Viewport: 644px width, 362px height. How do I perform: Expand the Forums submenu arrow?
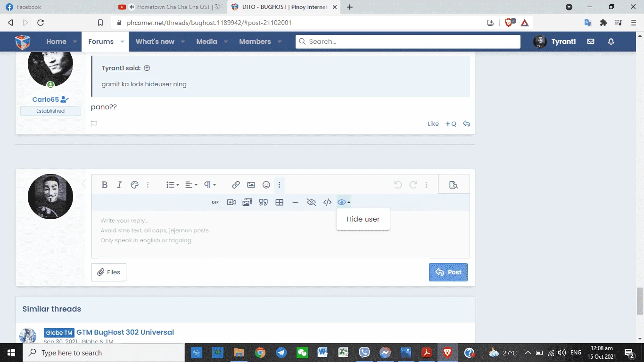point(122,41)
